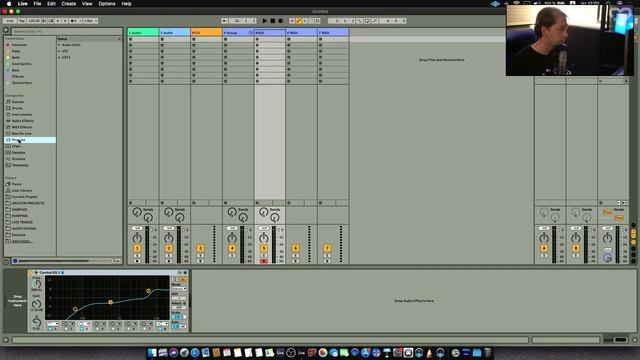Open the EQ band 8 filter type dropdown
The width and height of the screenshot is (640, 360).
click(162, 324)
